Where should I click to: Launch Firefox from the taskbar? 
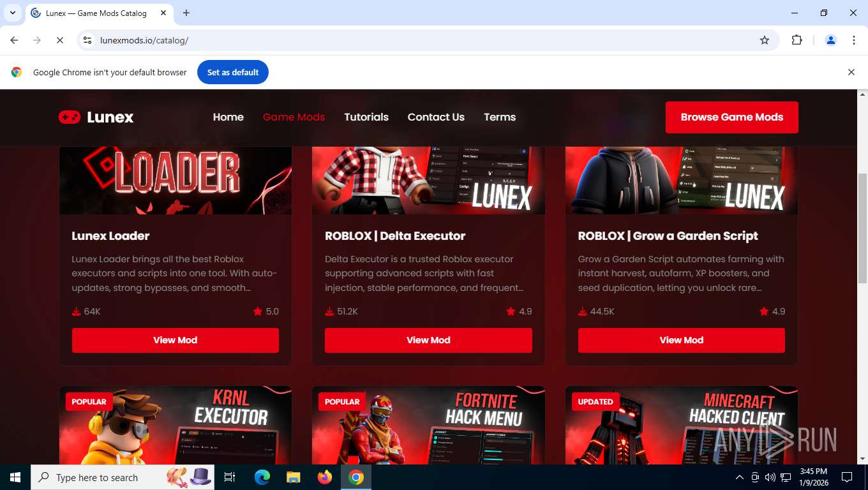coord(325,477)
